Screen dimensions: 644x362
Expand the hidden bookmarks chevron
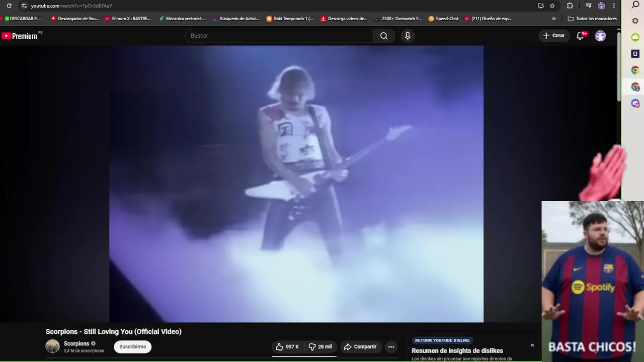coord(554,19)
